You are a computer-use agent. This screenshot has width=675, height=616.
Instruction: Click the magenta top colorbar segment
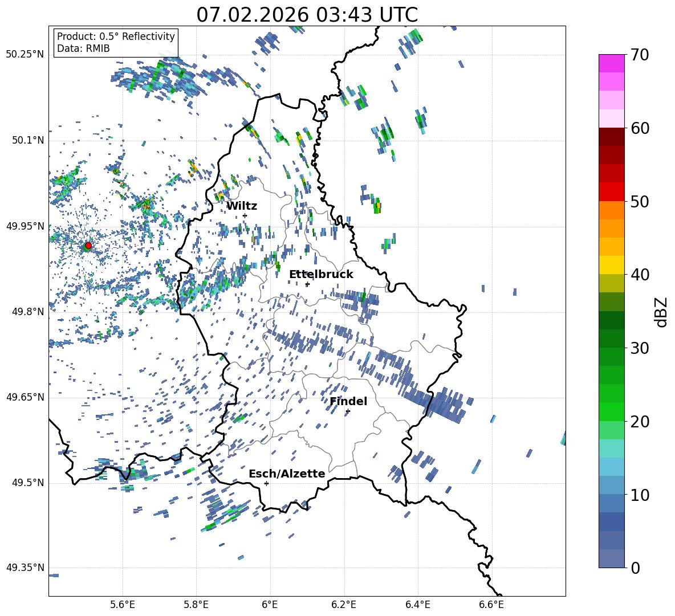[612, 63]
